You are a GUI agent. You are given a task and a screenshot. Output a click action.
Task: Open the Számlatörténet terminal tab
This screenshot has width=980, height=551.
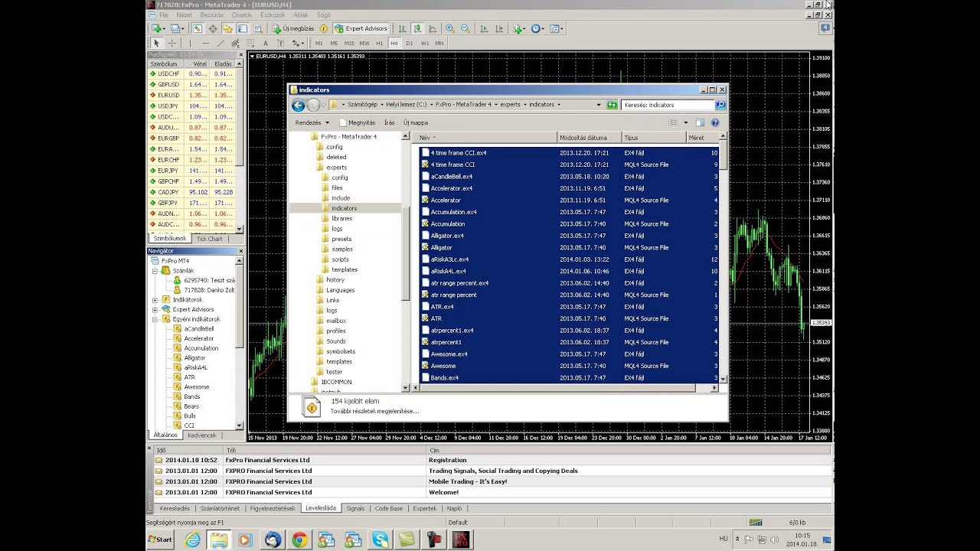(220, 508)
